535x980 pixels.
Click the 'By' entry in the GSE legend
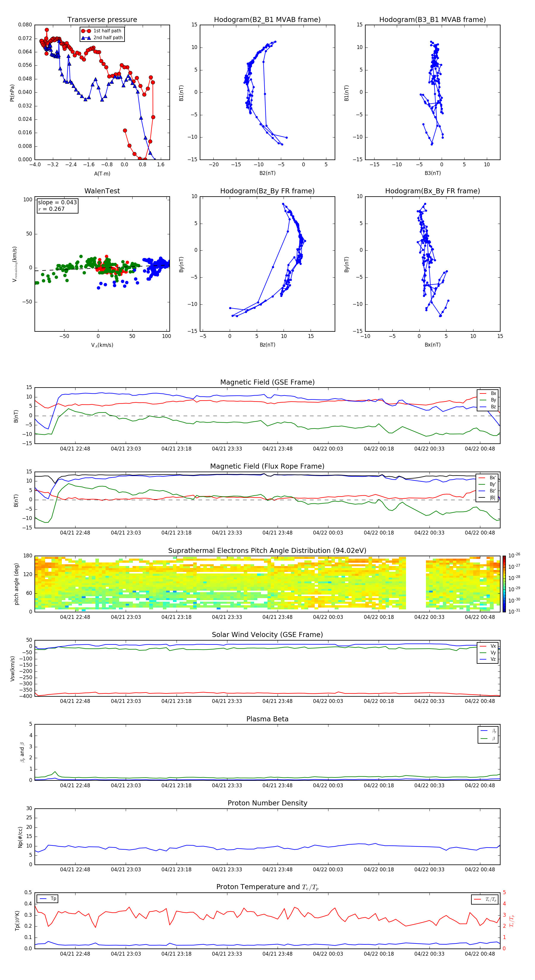click(488, 400)
